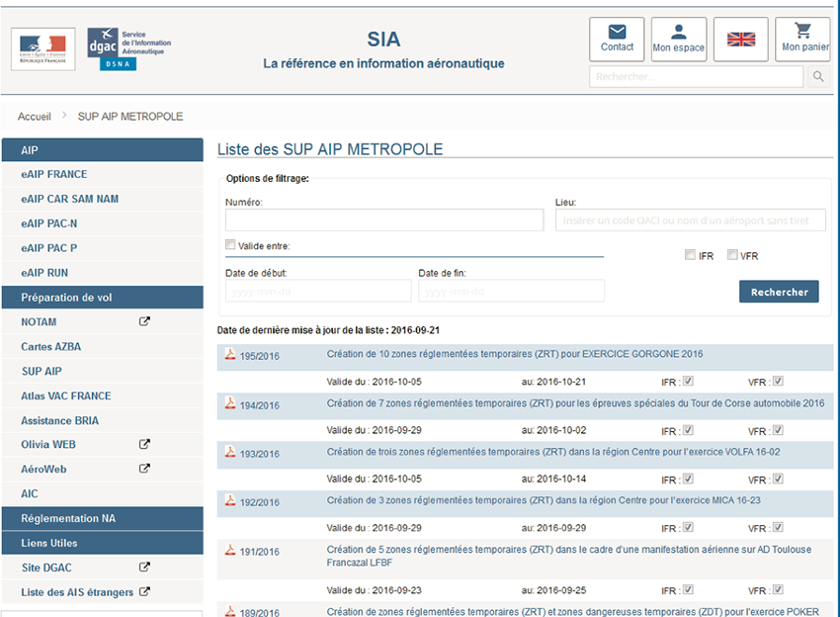Open Cartes AZBA in the sidebar
This screenshot has width=840, height=617.
click(103, 347)
